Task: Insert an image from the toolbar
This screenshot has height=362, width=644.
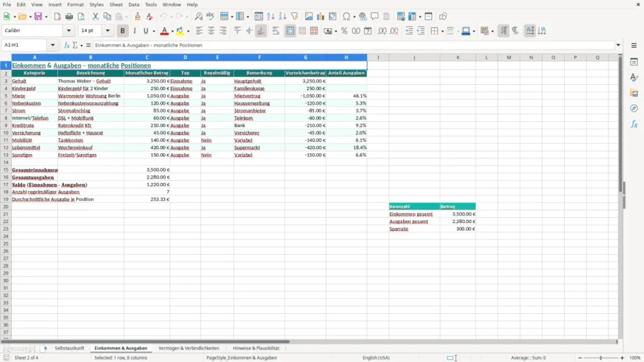Action: (x=309, y=16)
